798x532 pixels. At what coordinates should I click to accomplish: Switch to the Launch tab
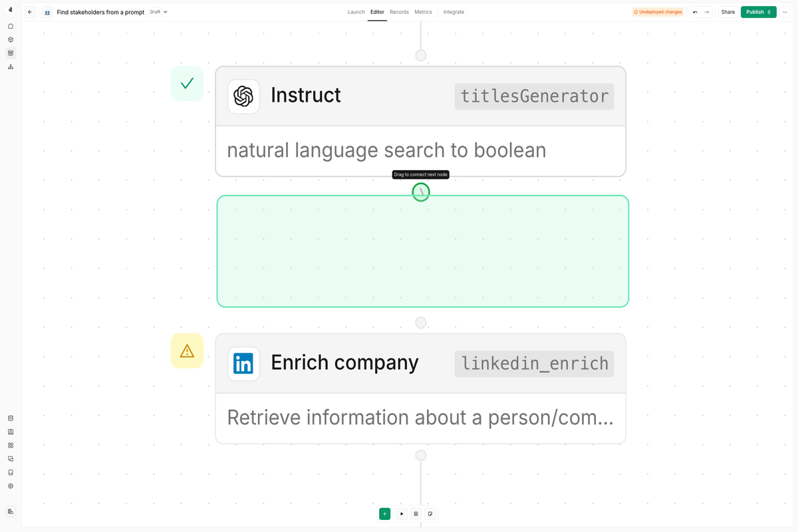[356, 12]
